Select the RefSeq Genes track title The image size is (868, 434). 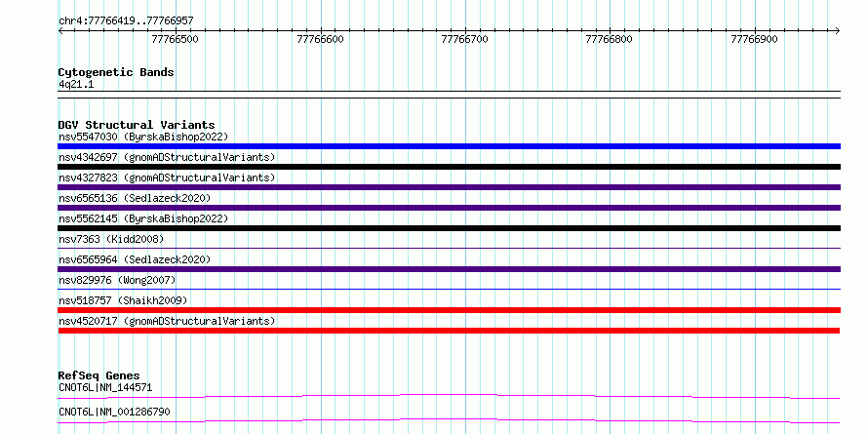99,376
